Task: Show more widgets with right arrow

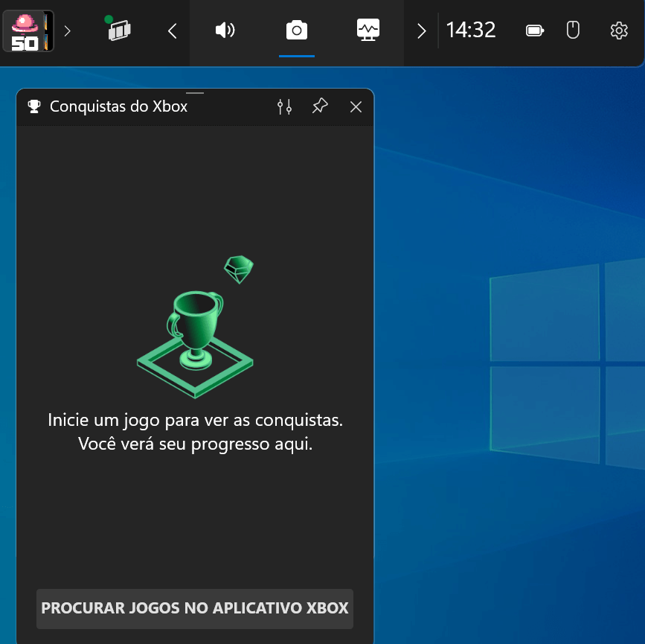Action: [x=421, y=31]
